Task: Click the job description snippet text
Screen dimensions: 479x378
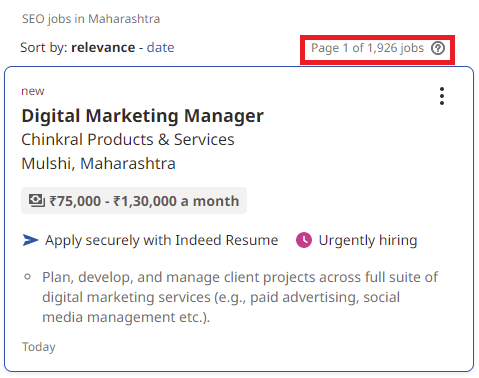Action: (x=240, y=297)
